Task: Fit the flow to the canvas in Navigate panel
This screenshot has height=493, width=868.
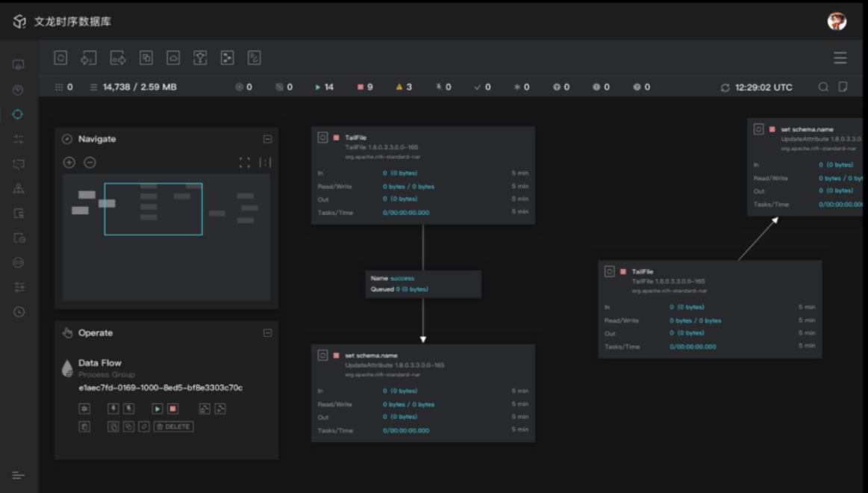Action: point(245,162)
